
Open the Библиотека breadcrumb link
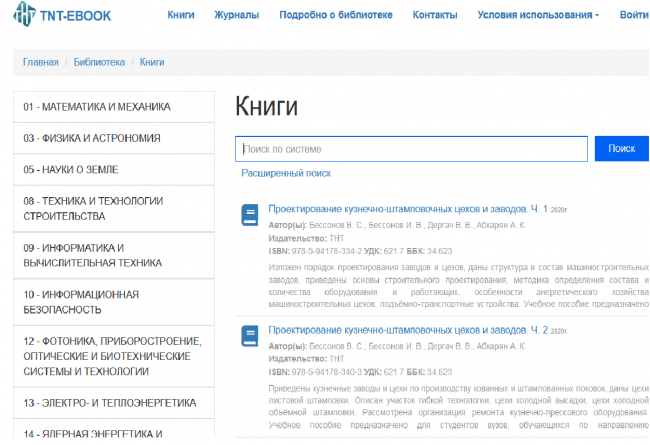tap(99, 62)
